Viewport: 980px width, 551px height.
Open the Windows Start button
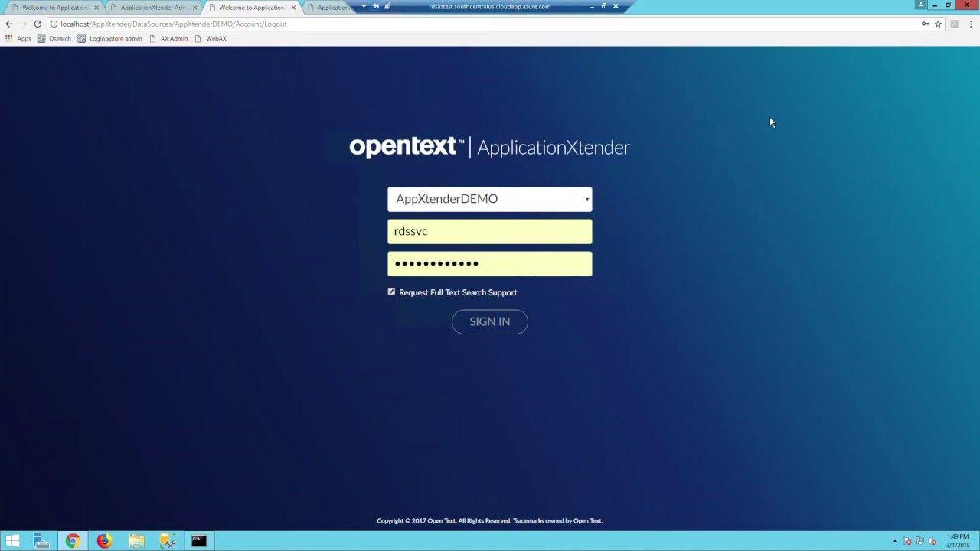tap(13, 541)
